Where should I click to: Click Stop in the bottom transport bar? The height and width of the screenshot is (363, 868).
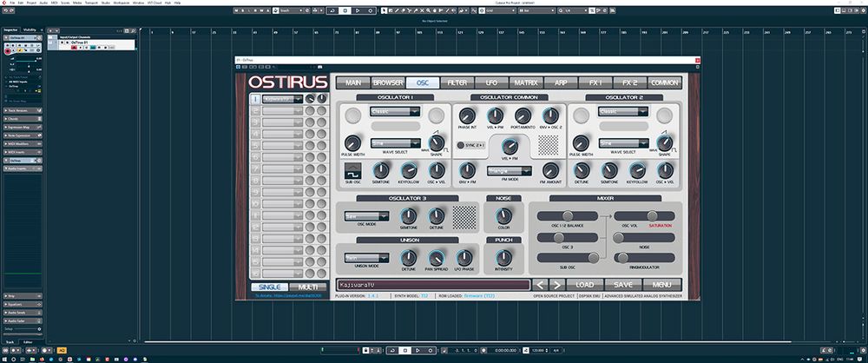pos(405,350)
